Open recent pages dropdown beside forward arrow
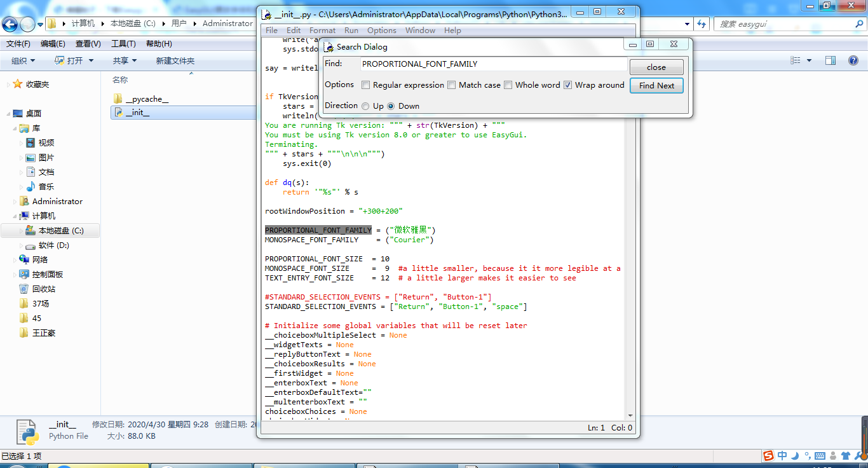 pos(40,24)
